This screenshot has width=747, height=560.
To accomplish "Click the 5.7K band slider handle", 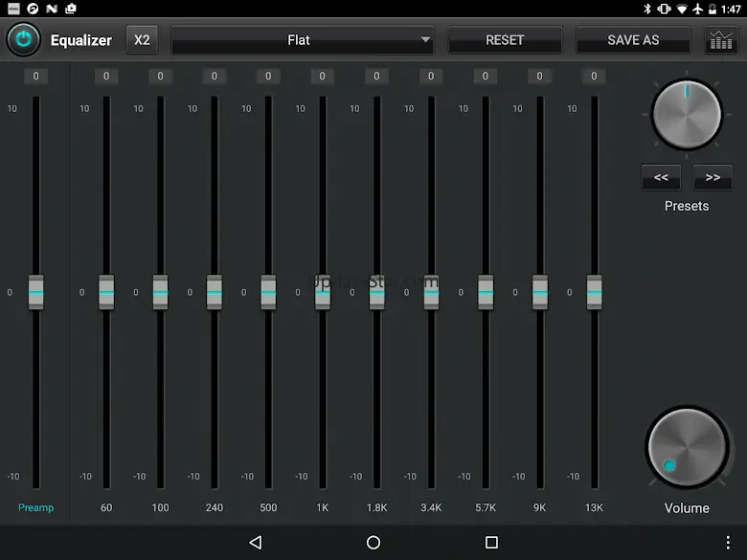I will tap(486, 292).
